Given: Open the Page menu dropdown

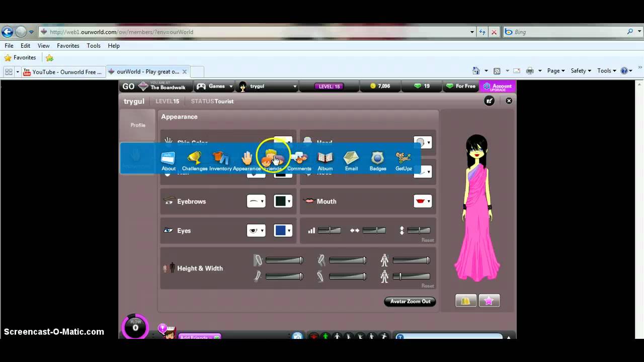Looking at the screenshot, I should (556, 71).
